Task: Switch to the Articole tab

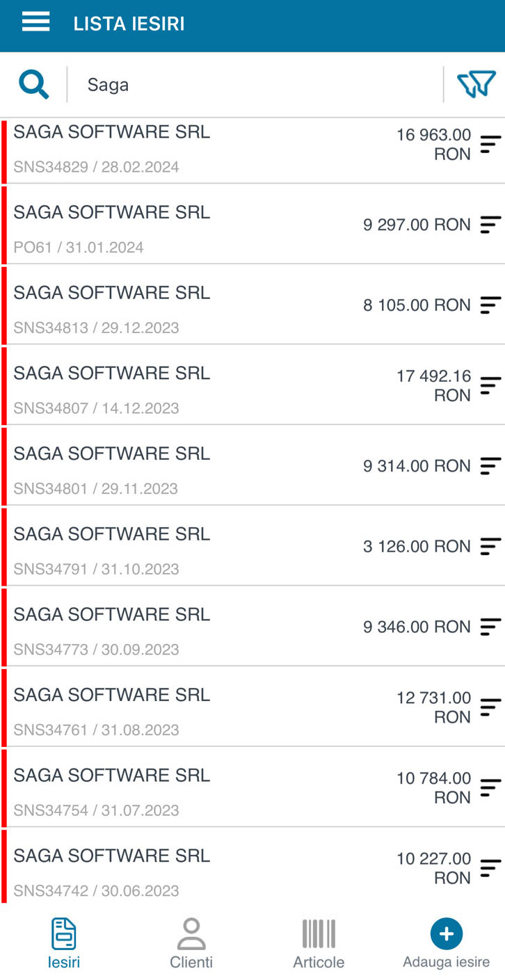Action: point(319,944)
